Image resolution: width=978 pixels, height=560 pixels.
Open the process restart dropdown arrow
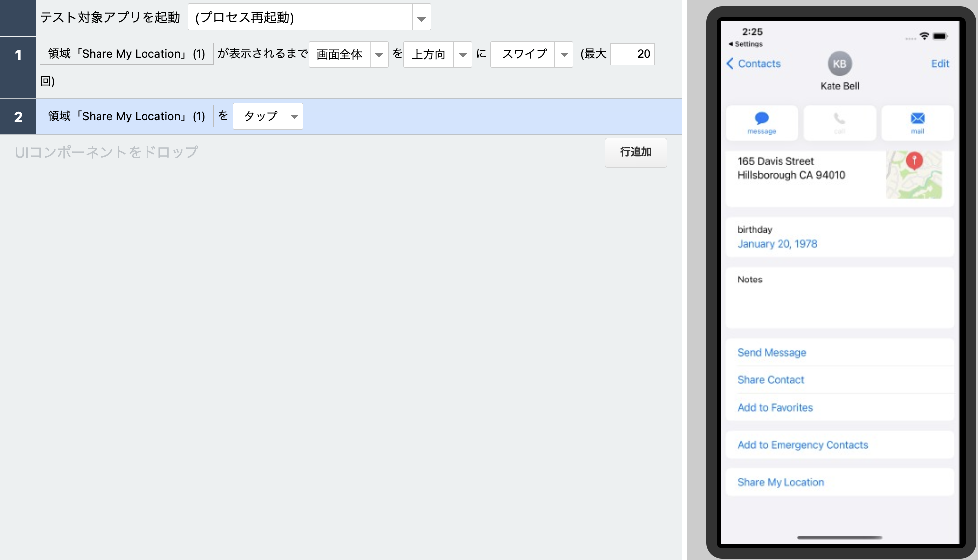pyautogui.click(x=421, y=18)
